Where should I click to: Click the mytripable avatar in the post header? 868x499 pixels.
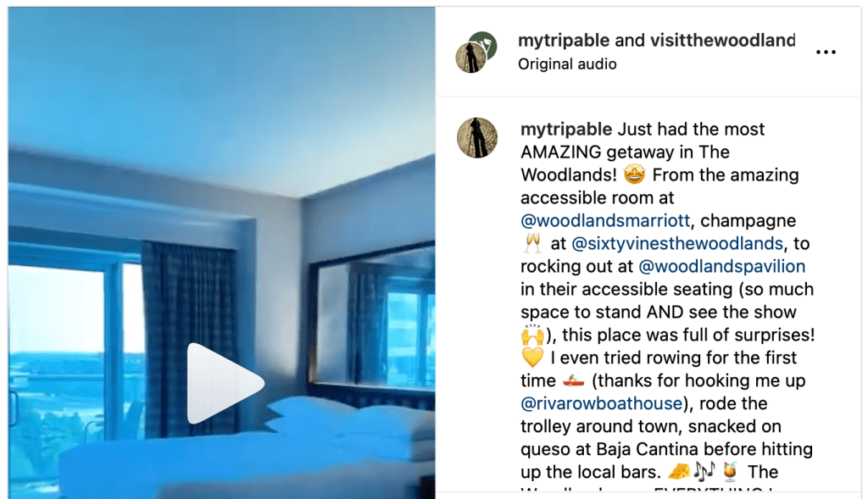(x=470, y=57)
